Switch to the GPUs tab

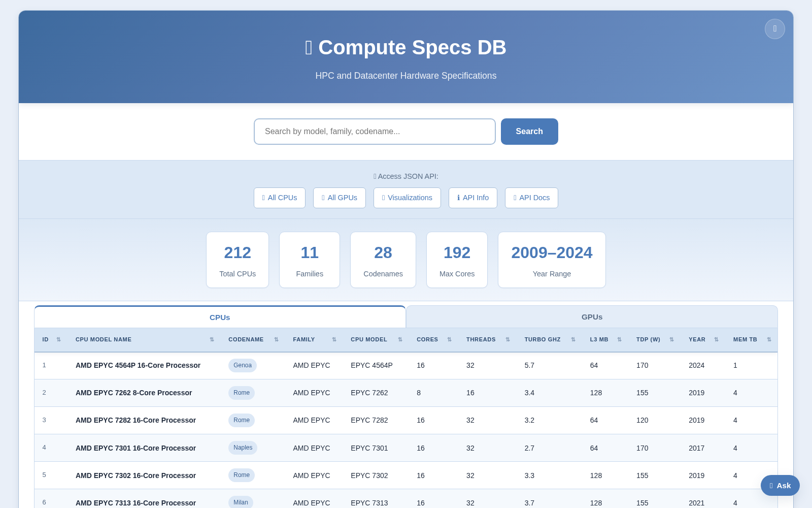pos(592,317)
